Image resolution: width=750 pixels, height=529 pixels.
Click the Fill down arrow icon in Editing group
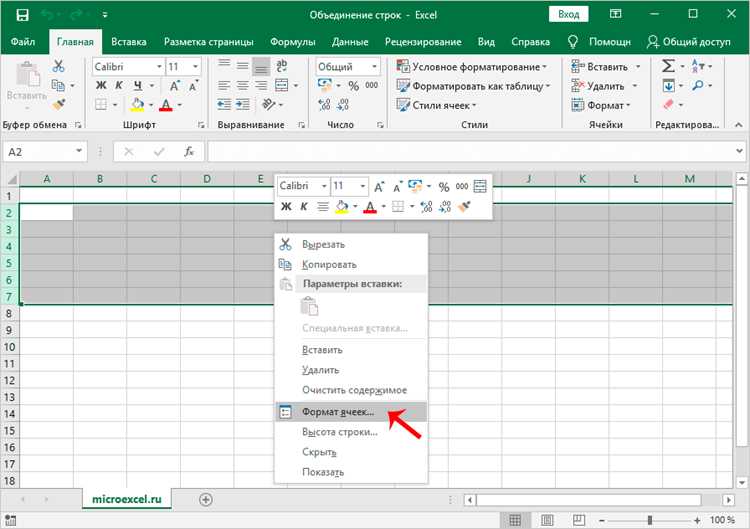[668, 86]
